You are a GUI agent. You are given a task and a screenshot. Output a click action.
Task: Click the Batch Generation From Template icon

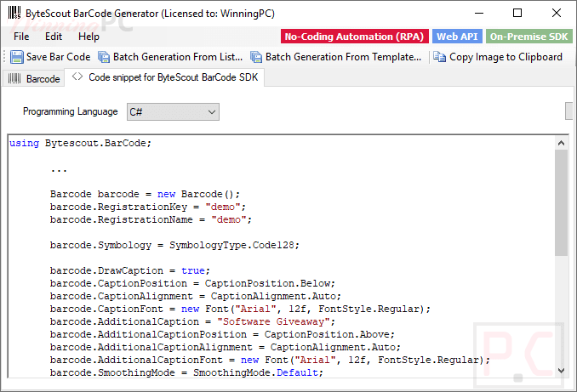[x=256, y=57]
